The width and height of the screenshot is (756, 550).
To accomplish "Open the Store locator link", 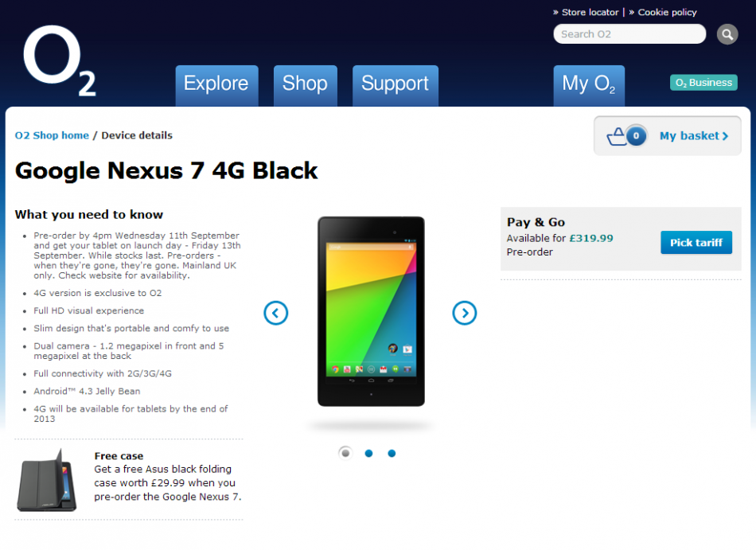I will [590, 12].
